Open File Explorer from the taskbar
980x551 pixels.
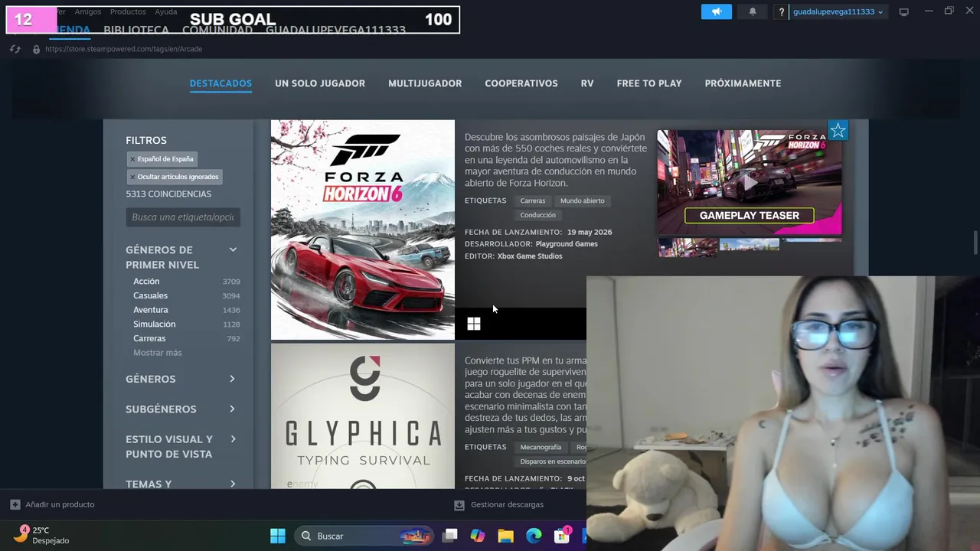[505, 536]
